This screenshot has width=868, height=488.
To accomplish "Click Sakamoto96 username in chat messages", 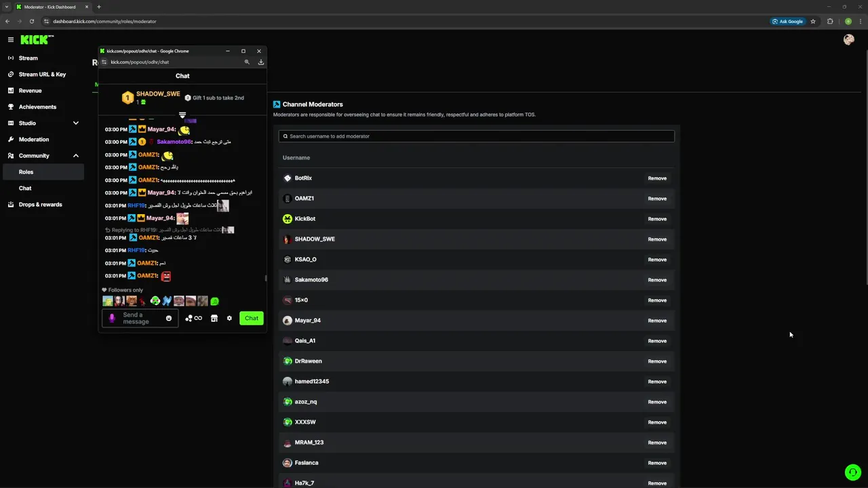I will point(174,142).
